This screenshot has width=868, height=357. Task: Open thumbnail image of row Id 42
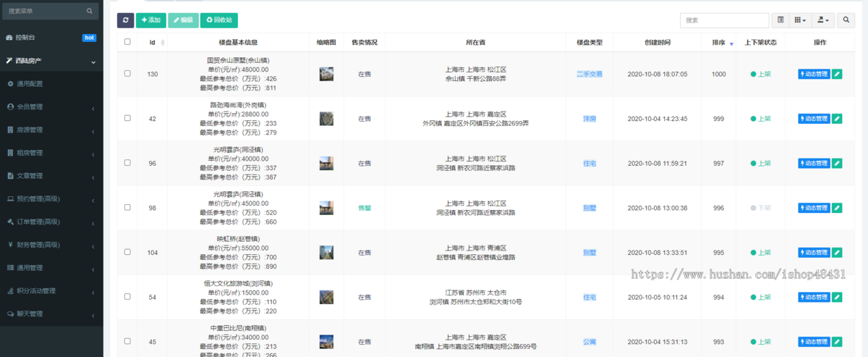326,119
